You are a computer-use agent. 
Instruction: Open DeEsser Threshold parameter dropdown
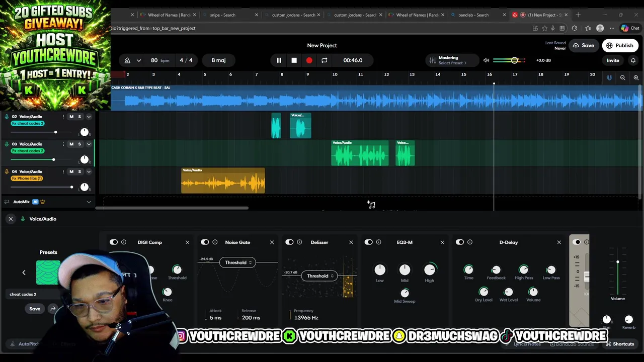pos(319,276)
